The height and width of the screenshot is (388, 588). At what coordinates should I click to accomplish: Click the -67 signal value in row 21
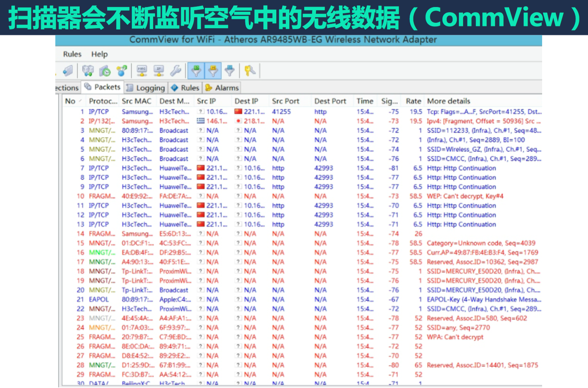pyautogui.click(x=394, y=300)
